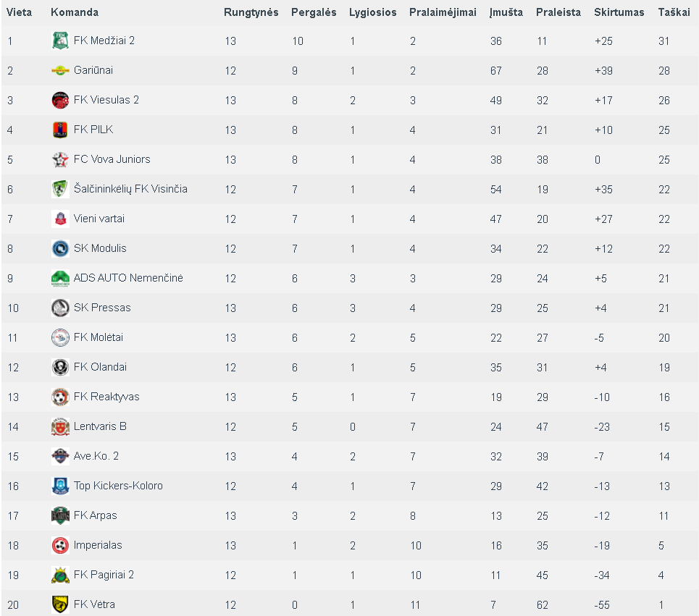Image resolution: width=699 pixels, height=616 pixels.
Task: Click the Lentvaris B crest icon
Action: (x=60, y=426)
